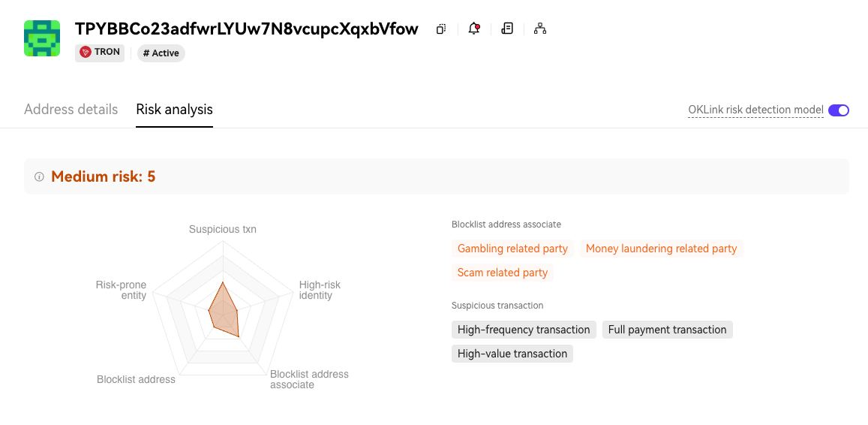868x425 pixels.
Task: Click the green pixel address avatar
Action: 42,38
